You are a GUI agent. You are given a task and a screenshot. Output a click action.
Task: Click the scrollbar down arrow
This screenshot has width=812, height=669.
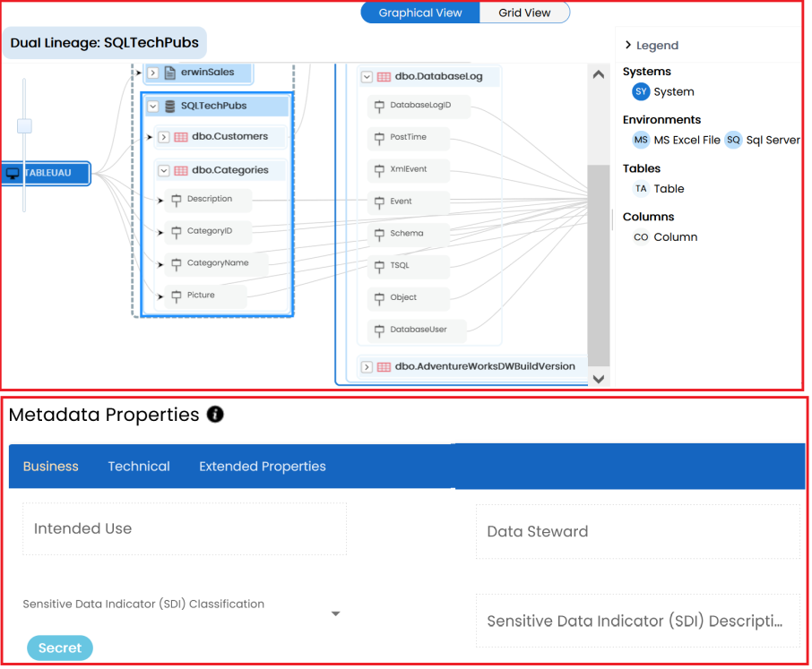click(598, 379)
